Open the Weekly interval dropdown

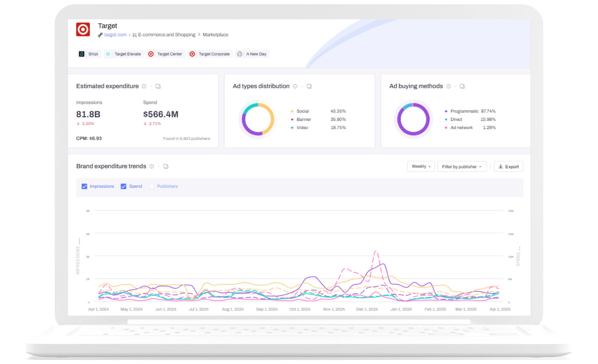coord(421,166)
